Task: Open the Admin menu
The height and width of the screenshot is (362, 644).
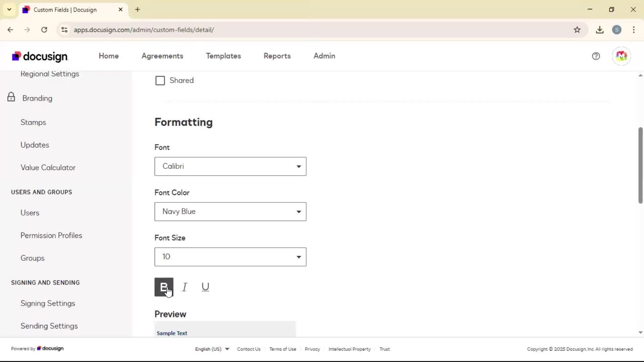Action: click(324, 56)
